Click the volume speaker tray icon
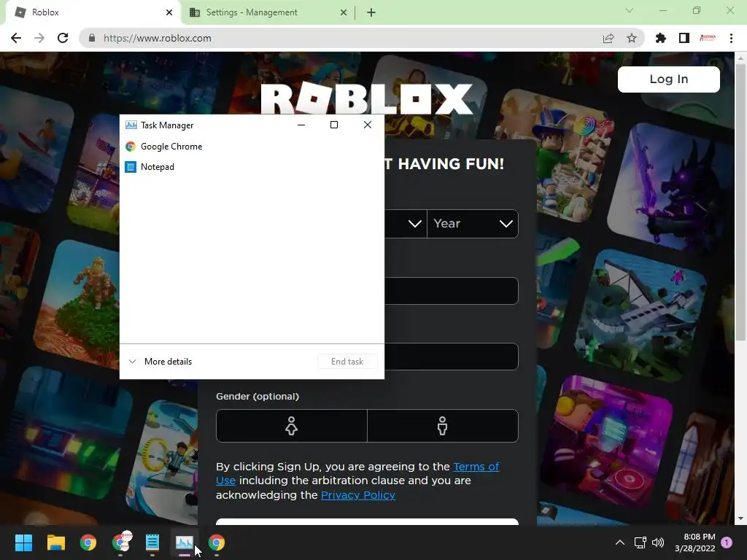Image resolution: width=747 pixels, height=560 pixels. click(658, 542)
